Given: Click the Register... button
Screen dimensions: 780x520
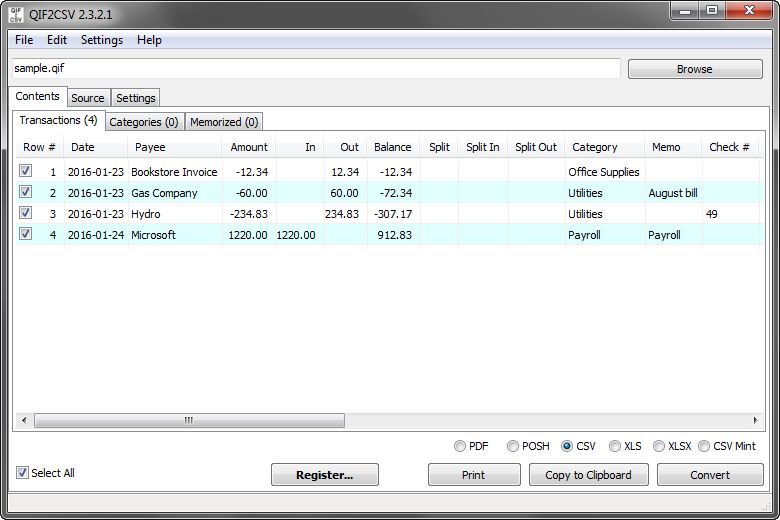Looking at the screenshot, I should point(325,475).
